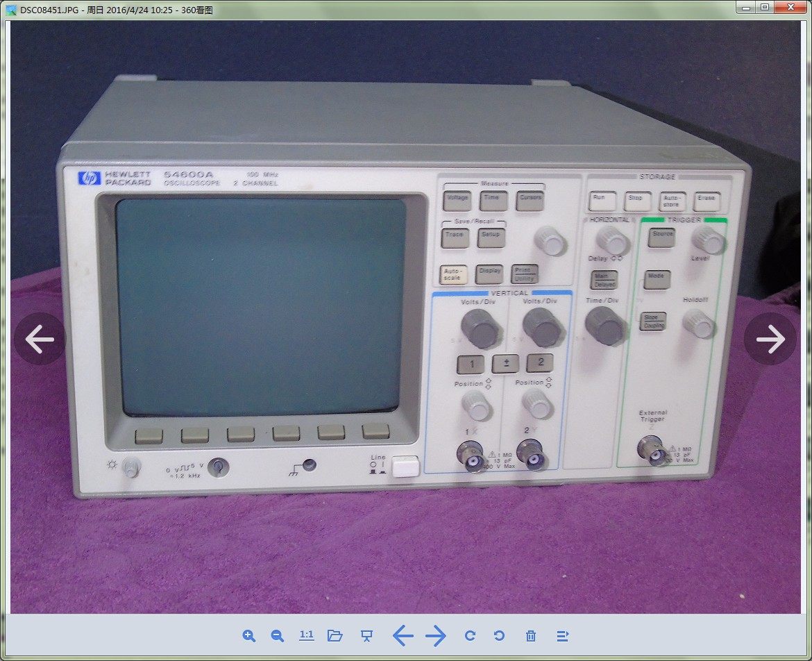
Task: Click the large right arrow overlay on photo
Action: click(770, 340)
